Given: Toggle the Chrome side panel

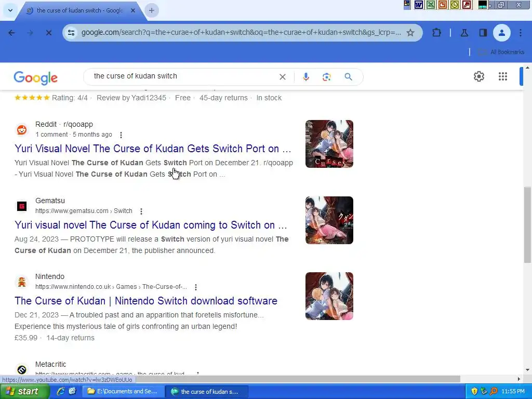Looking at the screenshot, I should 483,33.
